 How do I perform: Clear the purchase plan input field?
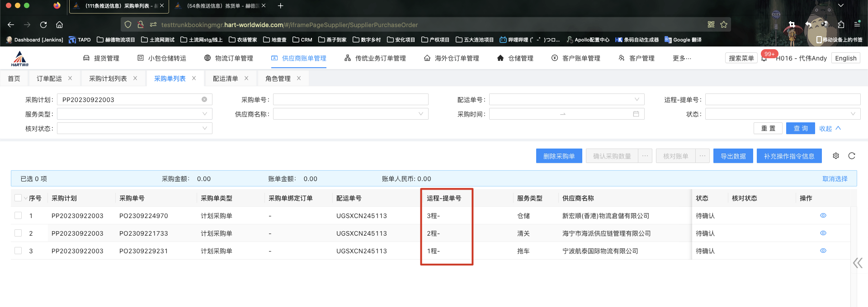point(204,100)
